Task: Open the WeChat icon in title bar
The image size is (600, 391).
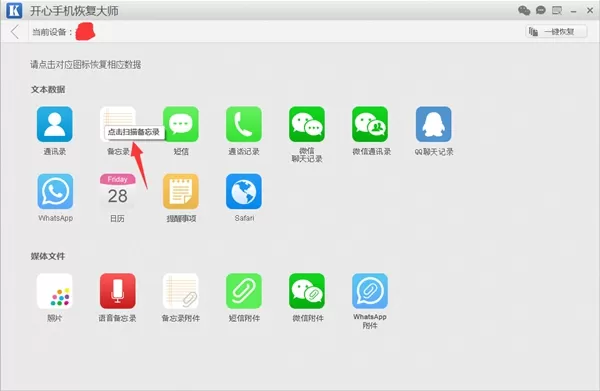Action: coord(524,10)
